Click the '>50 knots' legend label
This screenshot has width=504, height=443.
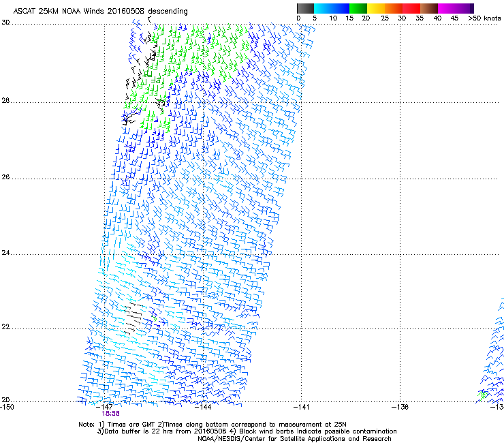click(x=484, y=18)
